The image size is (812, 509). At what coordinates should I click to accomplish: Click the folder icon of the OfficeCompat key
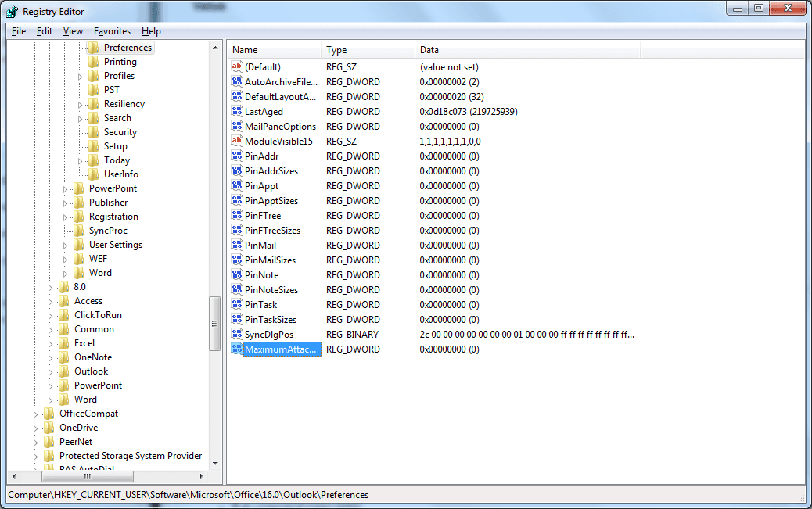[49, 413]
